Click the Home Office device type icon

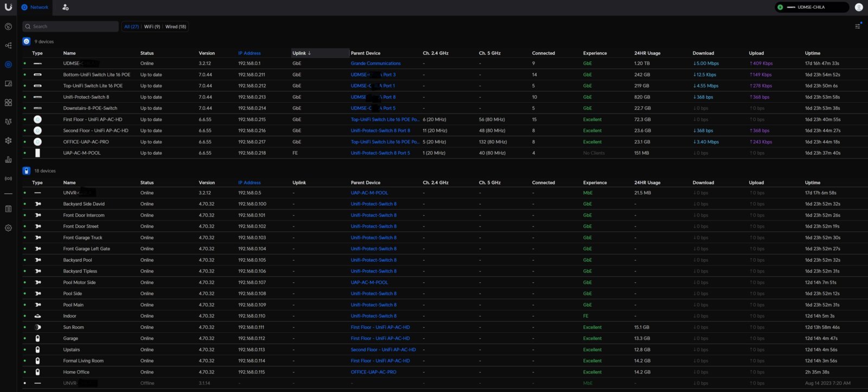click(x=37, y=372)
